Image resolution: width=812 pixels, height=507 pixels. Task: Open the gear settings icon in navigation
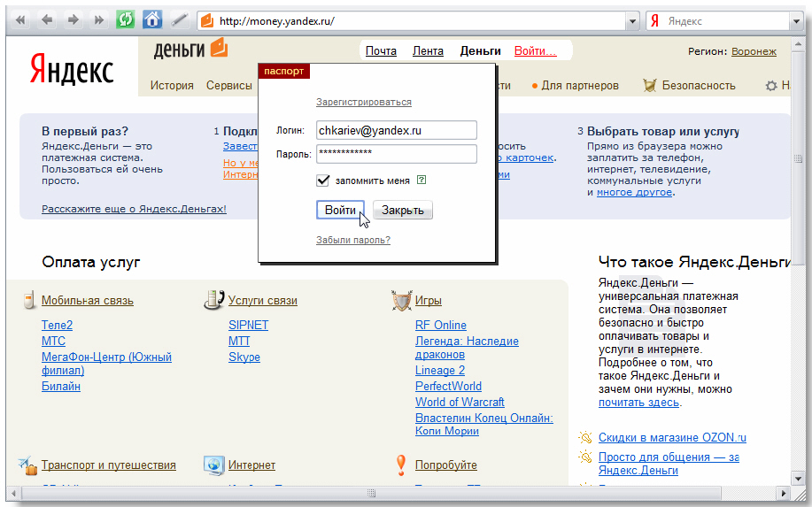771,86
